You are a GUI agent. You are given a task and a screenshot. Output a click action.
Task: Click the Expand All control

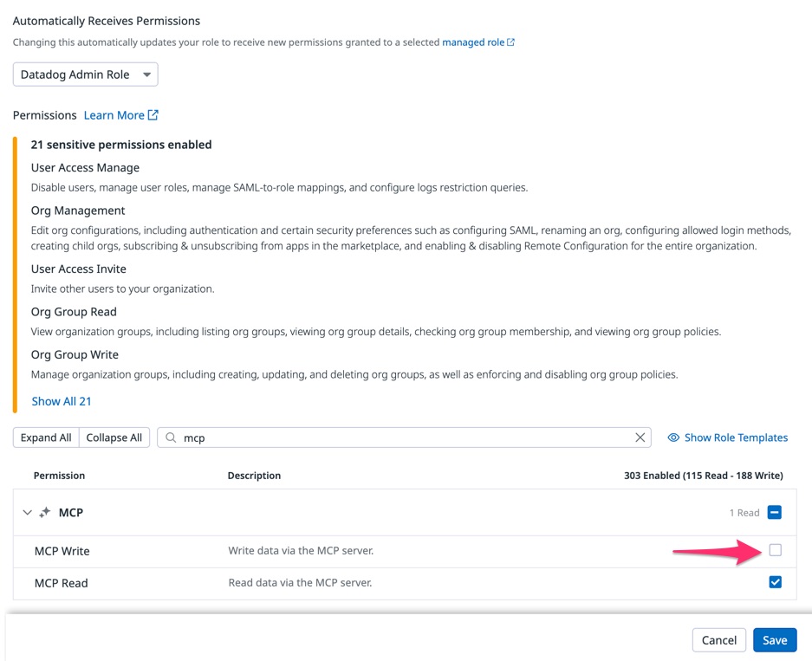[45, 437]
